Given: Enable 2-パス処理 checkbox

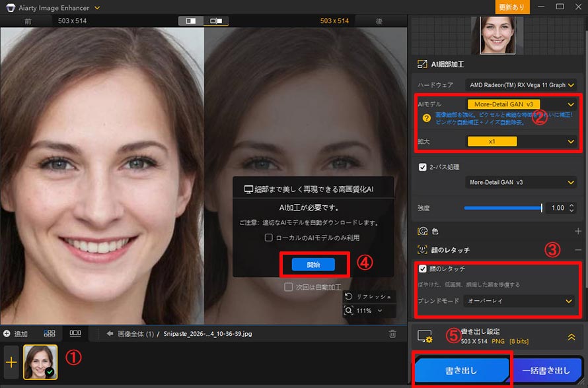Looking at the screenshot, I should point(423,167).
